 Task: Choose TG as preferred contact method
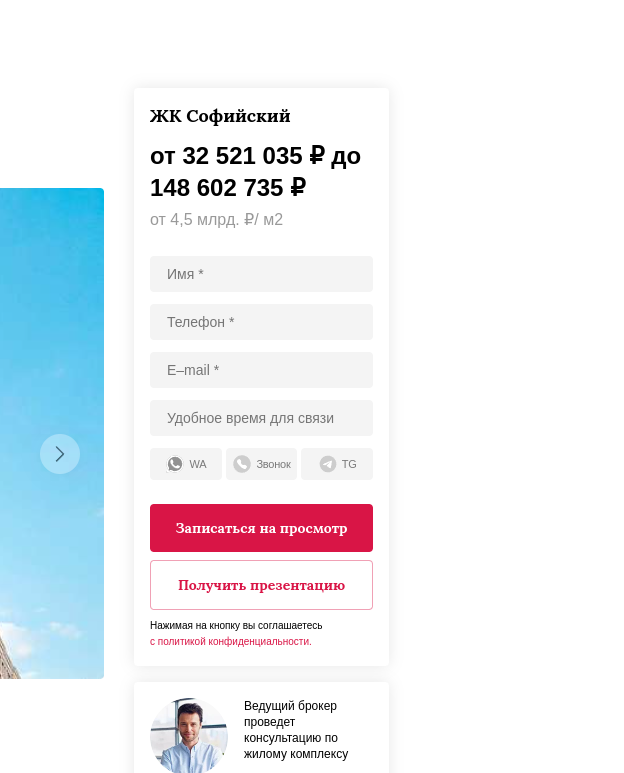pyautogui.click(x=337, y=464)
